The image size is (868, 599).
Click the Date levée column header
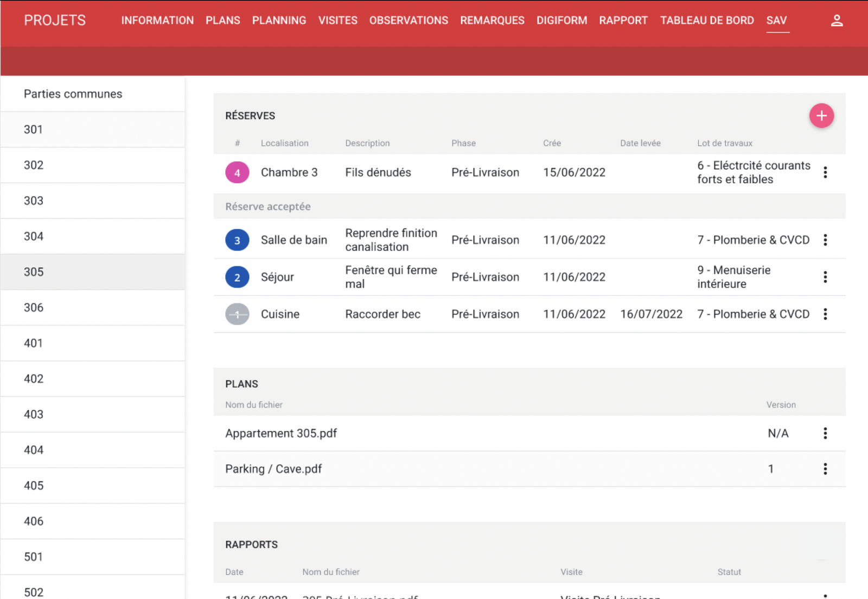[640, 143]
